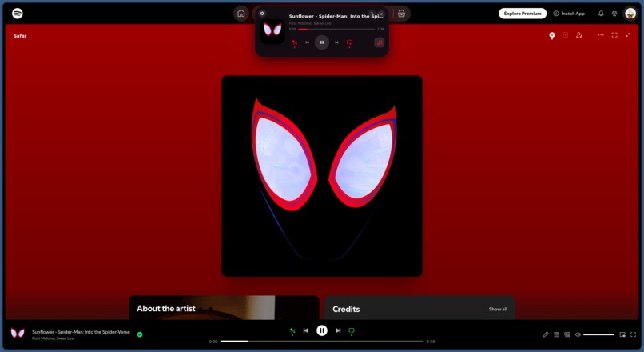The height and width of the screenshot is (352, 644).
Task: Click the mini player Sunflower song title
Action: 336,16
